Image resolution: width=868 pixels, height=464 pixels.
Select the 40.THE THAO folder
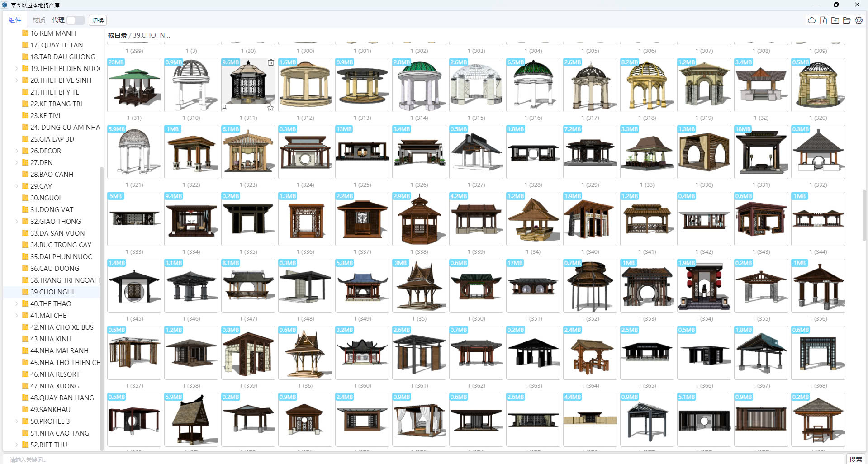coord(51,303)
